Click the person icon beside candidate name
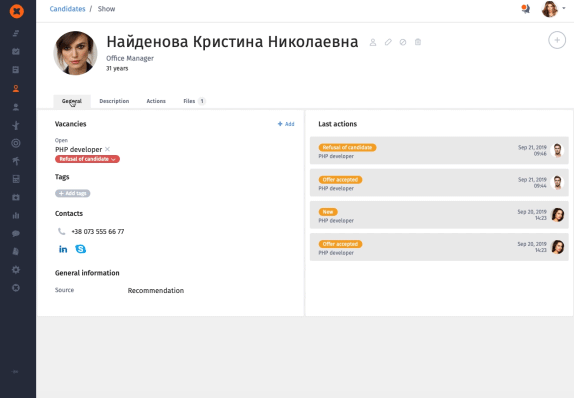The image size is (574, 398). (x=373, y=42)
